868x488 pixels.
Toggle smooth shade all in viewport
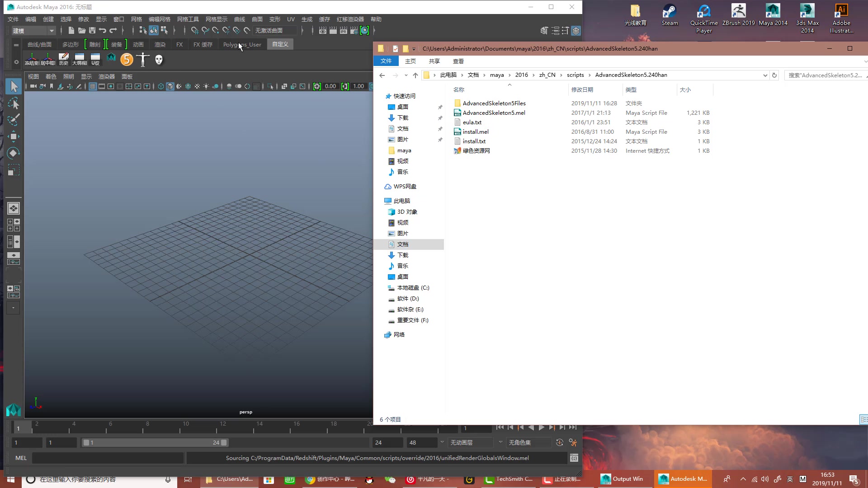pyautogui.click(x=170, y=86)
